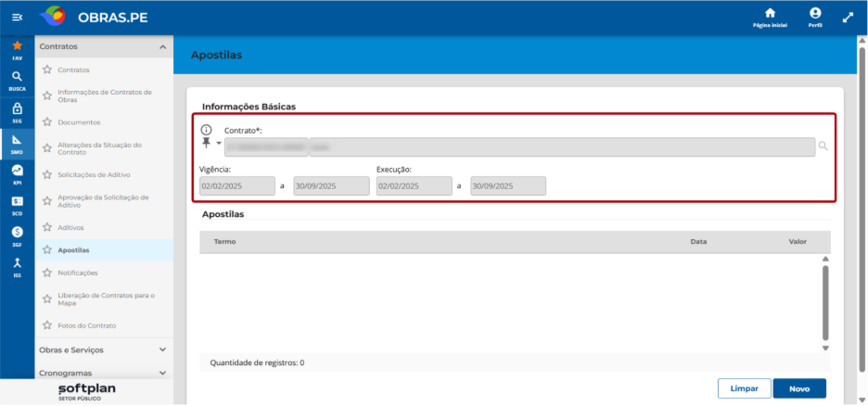Expand to fullscreen with arrows icon
This screenshot has width=868, height=406.
848,18
